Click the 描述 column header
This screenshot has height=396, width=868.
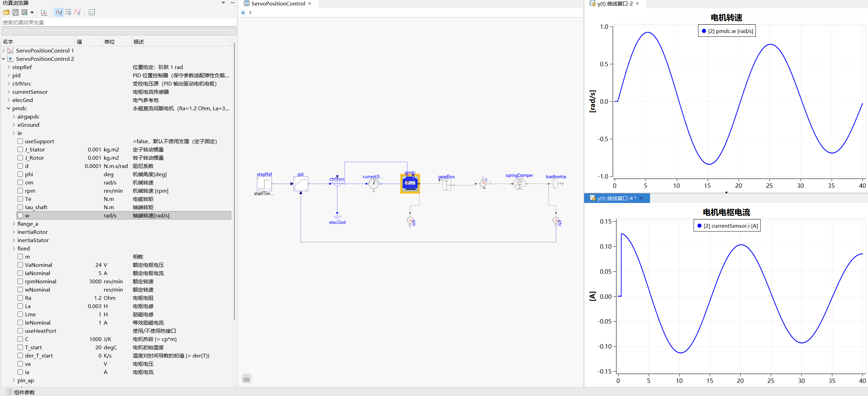coord(181,42)
